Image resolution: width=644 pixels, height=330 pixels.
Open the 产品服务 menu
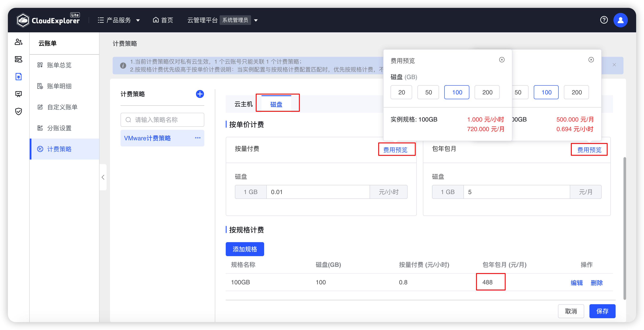[119, 20]
